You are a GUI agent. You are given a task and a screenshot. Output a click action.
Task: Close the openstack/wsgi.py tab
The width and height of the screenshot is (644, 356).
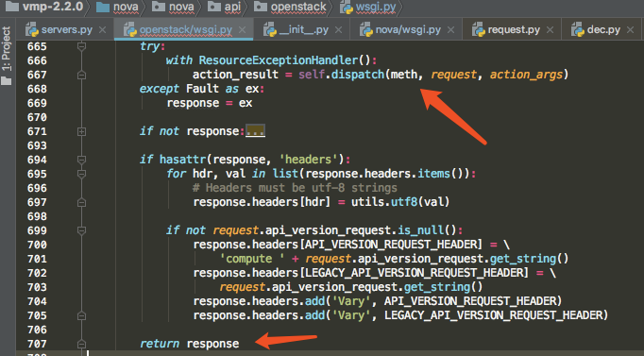click(243, 30)
